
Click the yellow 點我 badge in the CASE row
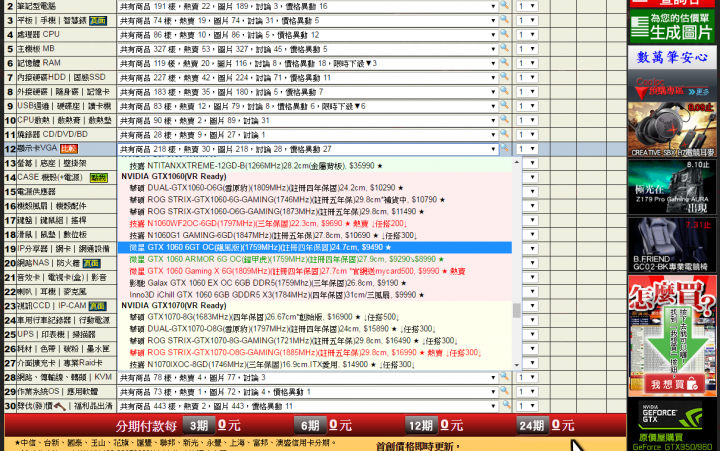click(98, 178)
